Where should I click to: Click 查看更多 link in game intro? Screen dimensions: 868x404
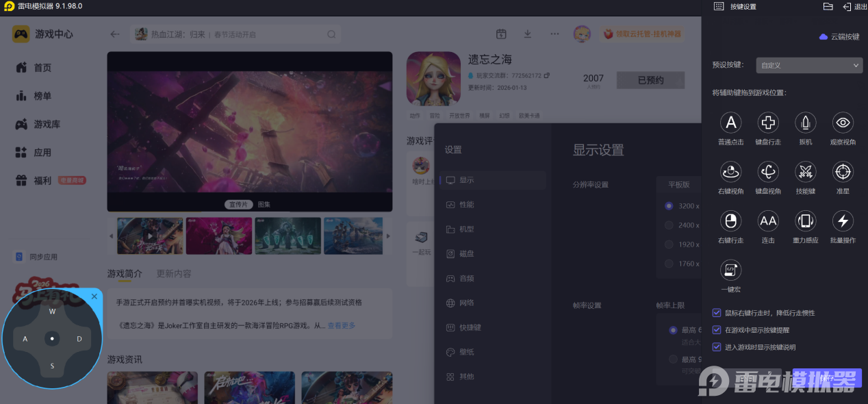click(x=341, y=326)
